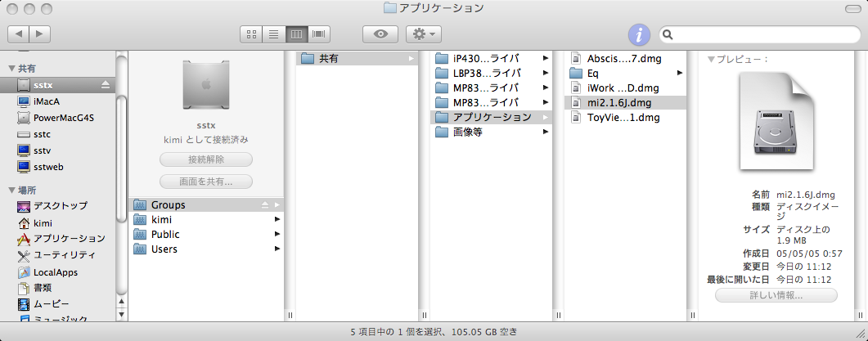Go back with the back arrow
The height and width of the screenshot is (341, 868).
19,34
